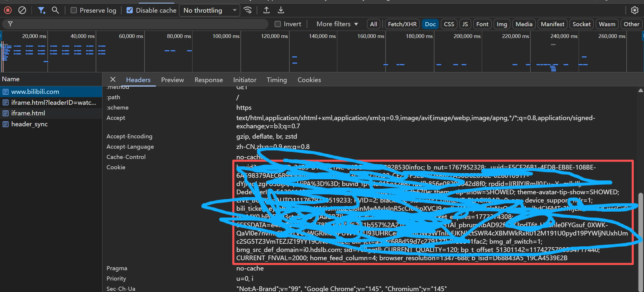Viewport: 644px width, 292px height.
Task: Click the filter text input field
Action: pyautogui.click(x=138, y=24)
